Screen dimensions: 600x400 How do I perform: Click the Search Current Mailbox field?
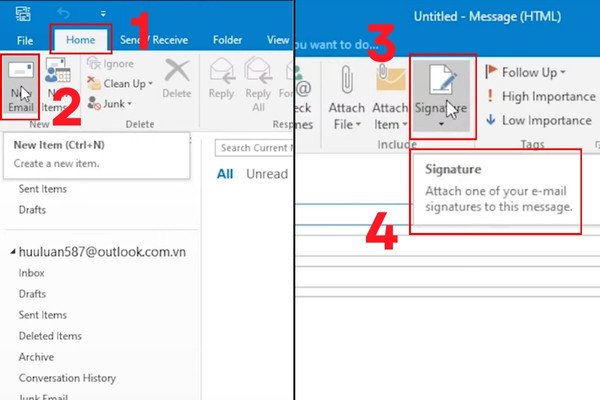(x=254, y=148)
